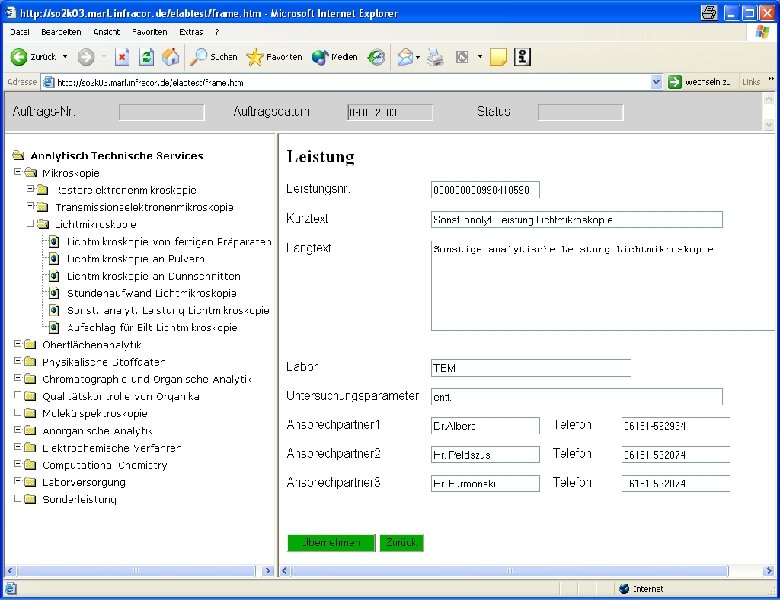Click the Edit toolbar icon beside printer
780x600 pixels.
point(462,57)
